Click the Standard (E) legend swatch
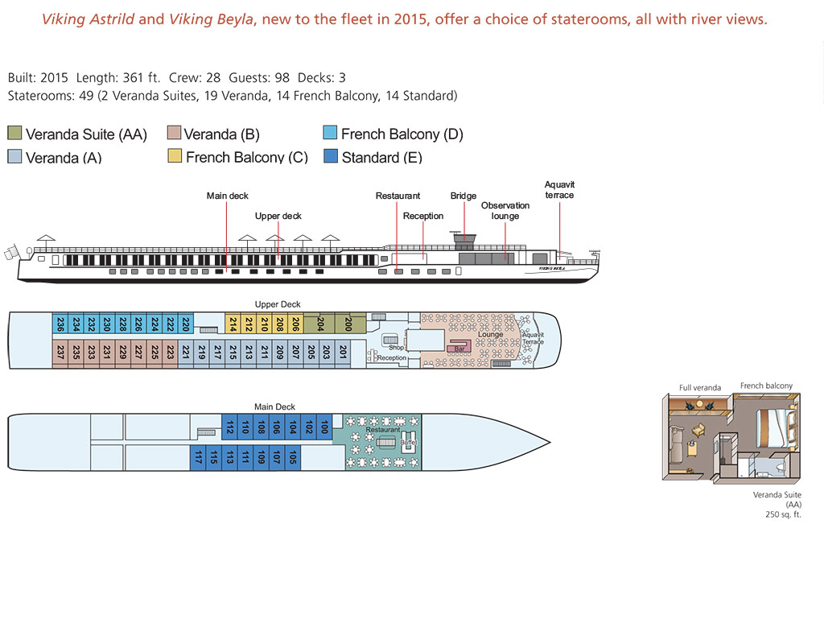824x644 pixels. (x=331, y=155)
